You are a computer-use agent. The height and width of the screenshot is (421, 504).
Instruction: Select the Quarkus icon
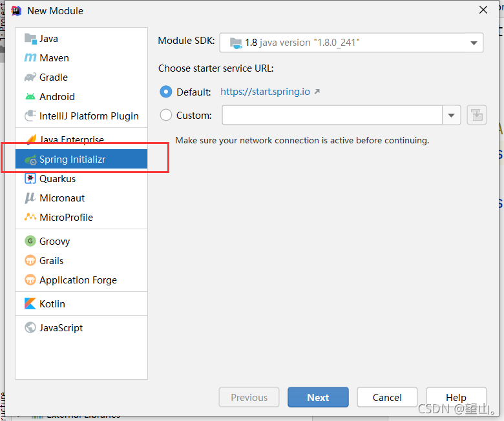(30, 179)
